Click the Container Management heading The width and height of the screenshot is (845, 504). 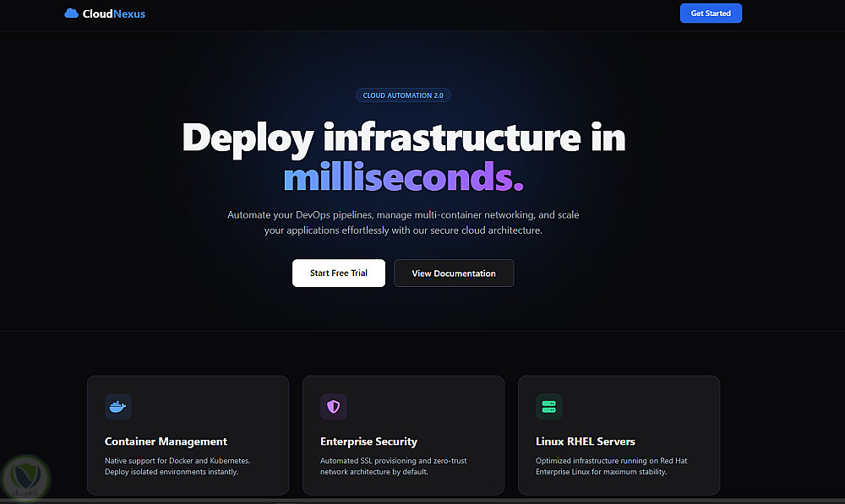click(x=166, y=442)
